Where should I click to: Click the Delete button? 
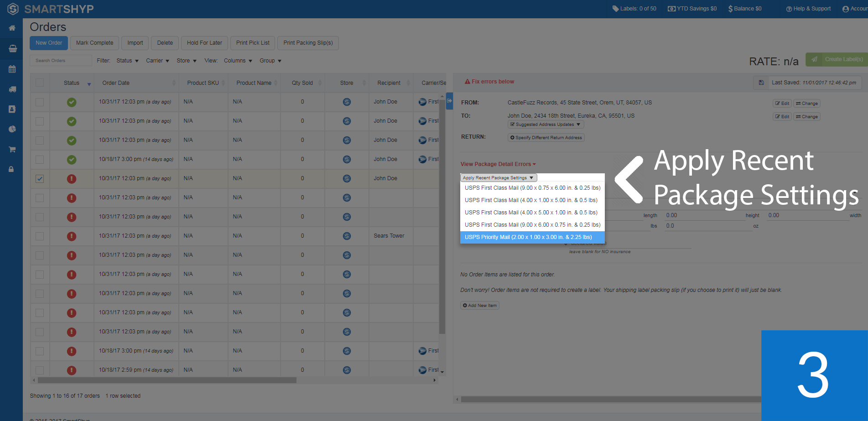(165, 43)
